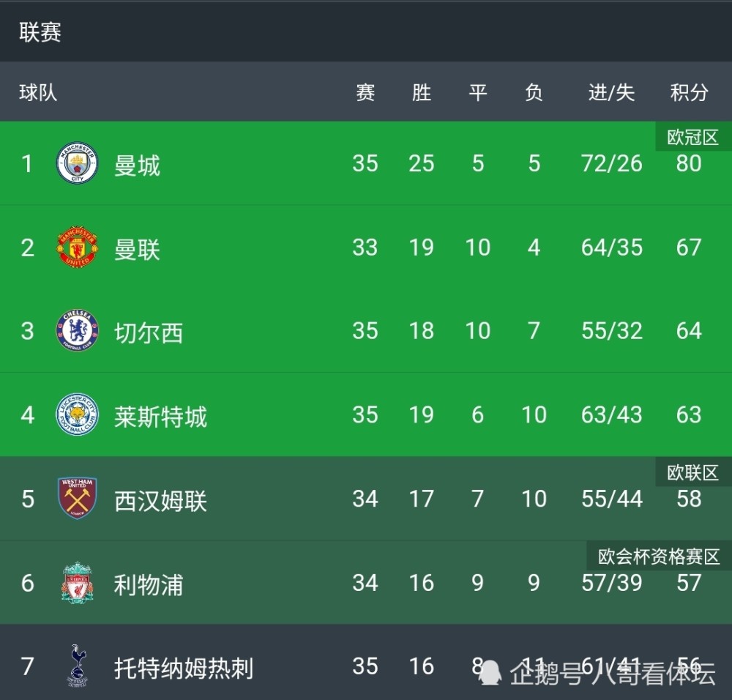Select the 利物浦 team row name
This screenshot has height=700, width=732.
(149, 584)
